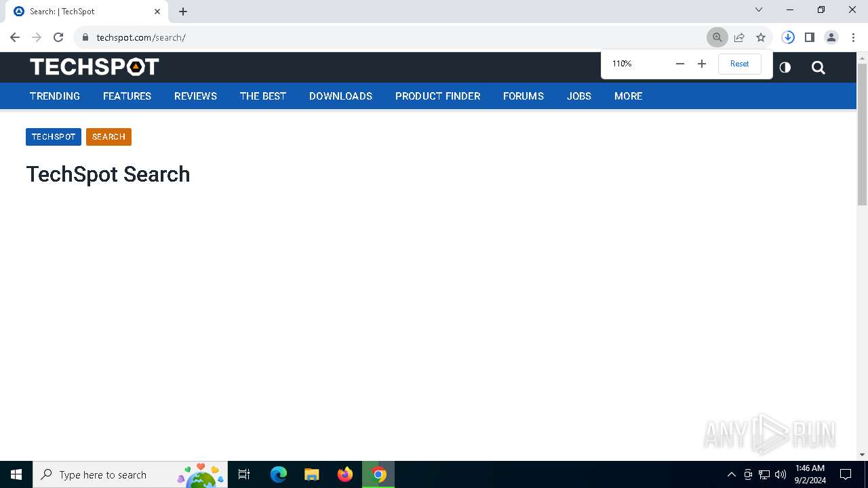Image resolution: width=868 pixels, height=488 pixels.
Task: Toggle the Chrome side panel
Action: tap(810, 37)
